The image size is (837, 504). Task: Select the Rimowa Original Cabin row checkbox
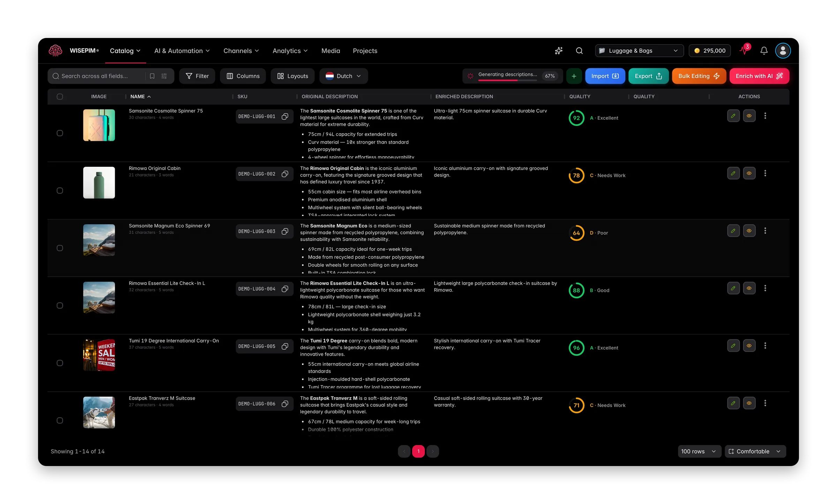(60, 191)
